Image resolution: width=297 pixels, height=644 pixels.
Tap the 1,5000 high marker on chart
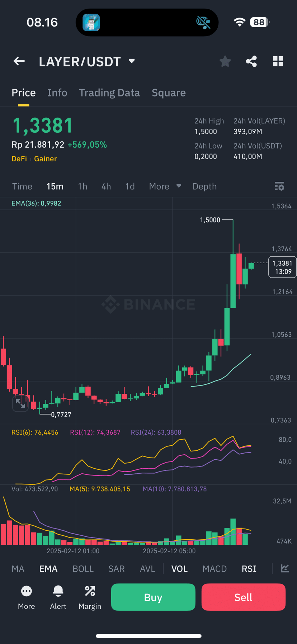(x=210, y=220)
